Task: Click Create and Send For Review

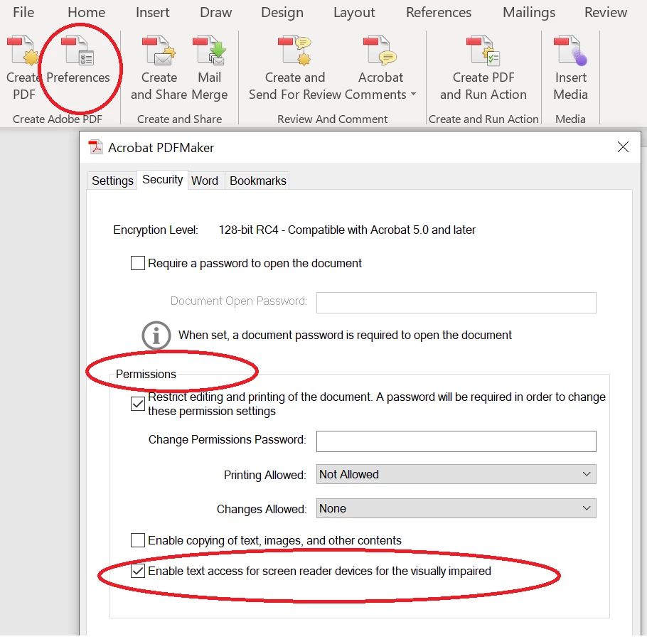Action: (x=294, y=68)
